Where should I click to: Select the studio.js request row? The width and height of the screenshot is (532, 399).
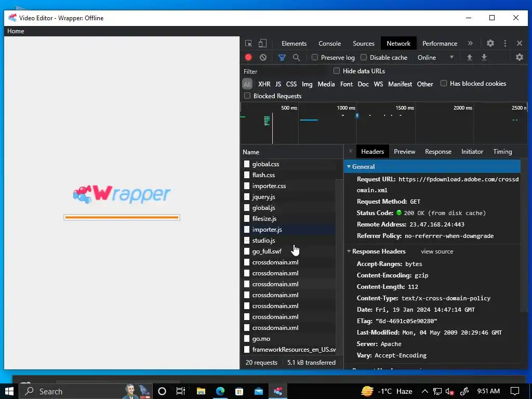click(288, 240)
